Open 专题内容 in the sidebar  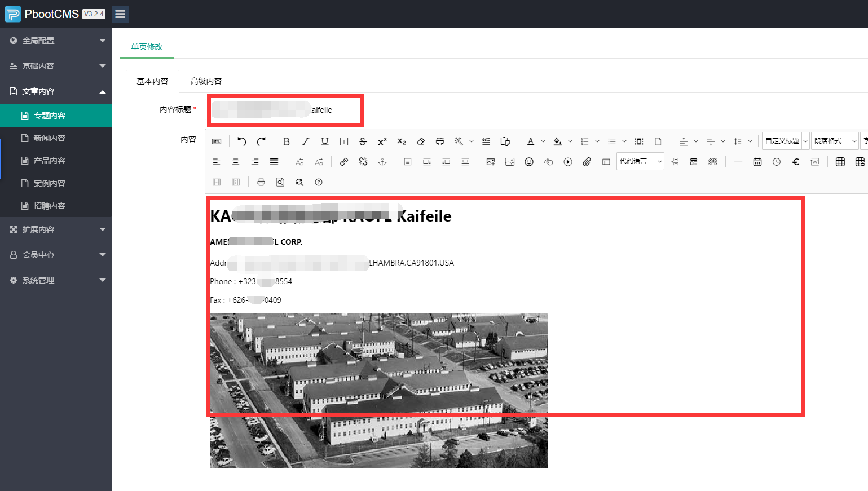56,116
